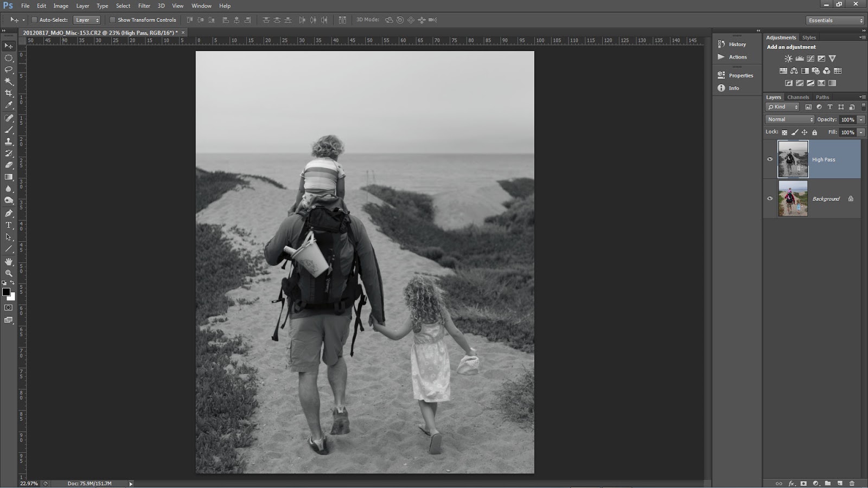The height and width of the screenshot is (488, 868).
Task: Delete layer using trash icon
Action: 852,483
